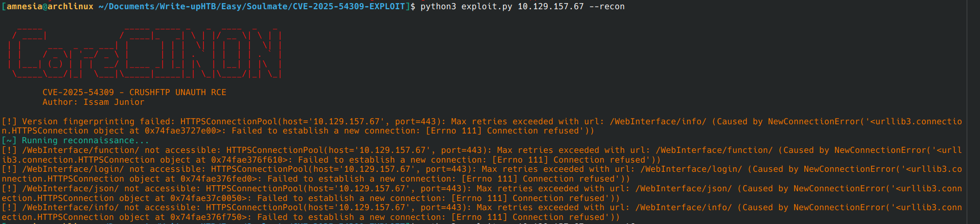Viewport: 980px width, 224px height.
Task: Click the [~] marker before Running reconnaissance
Action: pos(9,141)
